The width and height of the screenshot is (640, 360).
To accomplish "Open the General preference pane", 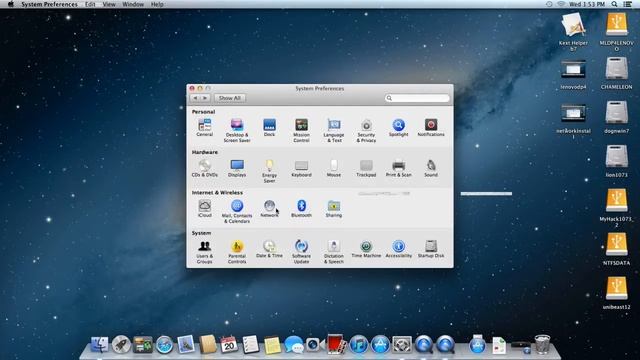I will [x=204, y=127].
